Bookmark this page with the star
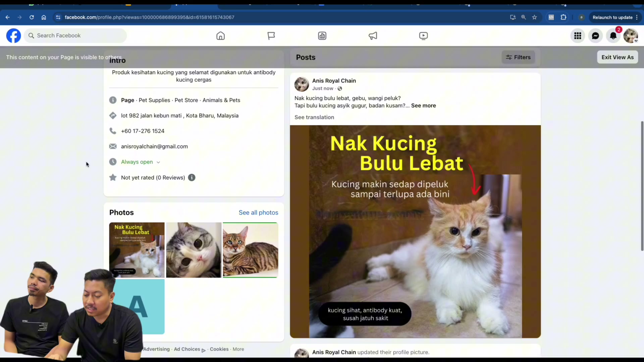 point(535,17)
